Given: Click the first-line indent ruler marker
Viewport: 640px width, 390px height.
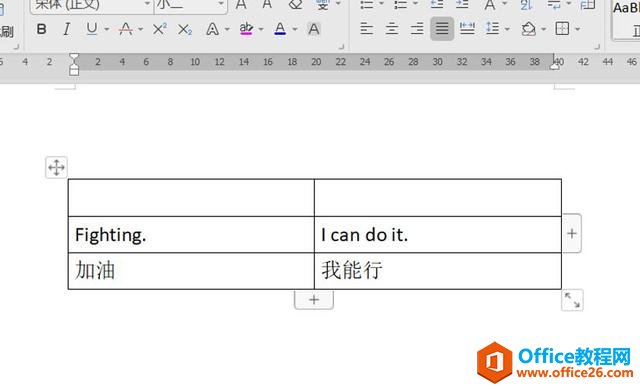Looking at the screenshot, I should point(74,58).
